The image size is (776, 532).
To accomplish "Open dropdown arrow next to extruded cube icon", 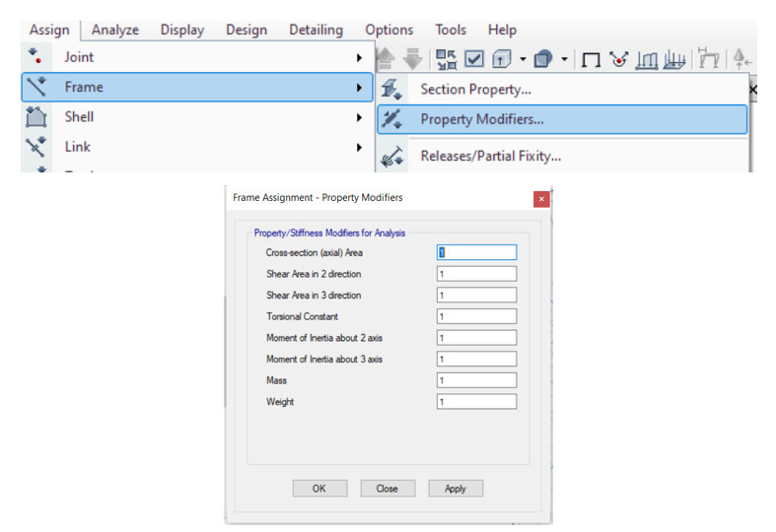I will pyautogui.click(x=524, y=59).
